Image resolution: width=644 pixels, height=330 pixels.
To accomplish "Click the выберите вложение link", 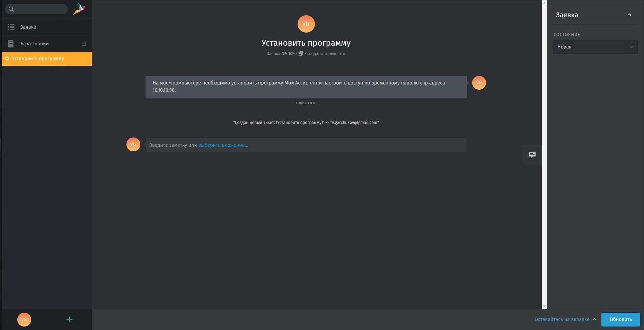I will click(x=223, y=145).
